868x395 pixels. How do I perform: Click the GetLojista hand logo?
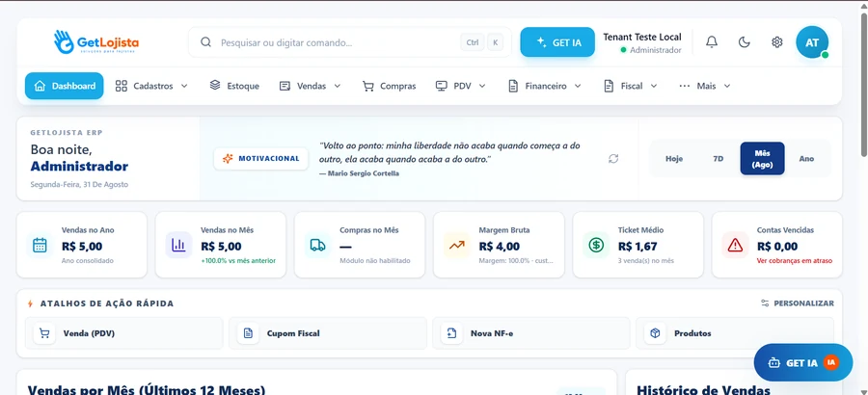click(x=64, y=42)
